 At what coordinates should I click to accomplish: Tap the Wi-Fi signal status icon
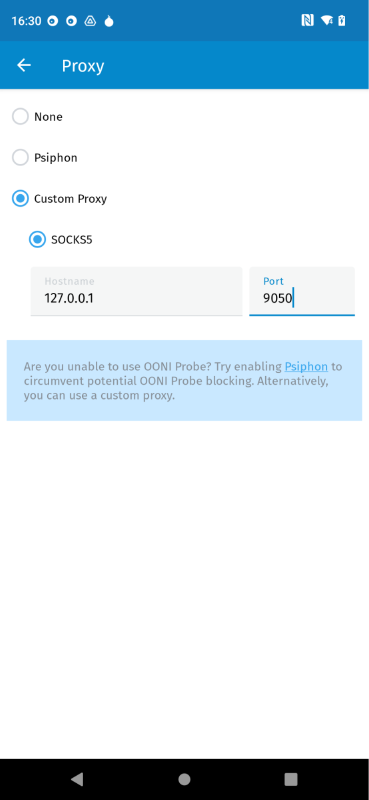coord(327,20)
